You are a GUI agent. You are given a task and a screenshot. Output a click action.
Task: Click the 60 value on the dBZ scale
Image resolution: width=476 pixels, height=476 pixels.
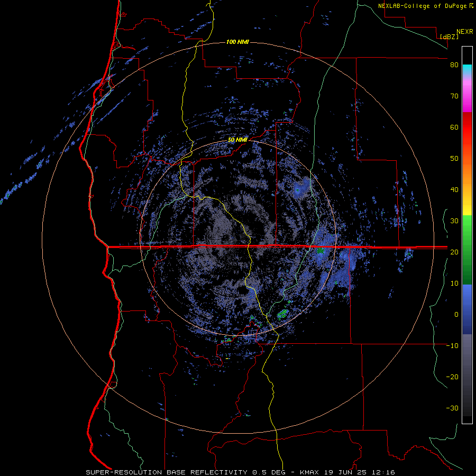[x=454, y=127]
